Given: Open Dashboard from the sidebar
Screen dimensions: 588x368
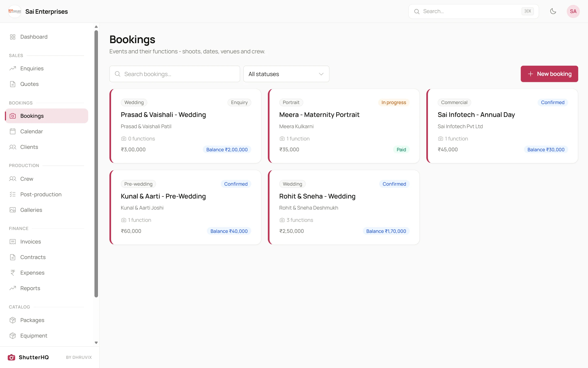Looking at the screenshot, I should tap(46, 37).
